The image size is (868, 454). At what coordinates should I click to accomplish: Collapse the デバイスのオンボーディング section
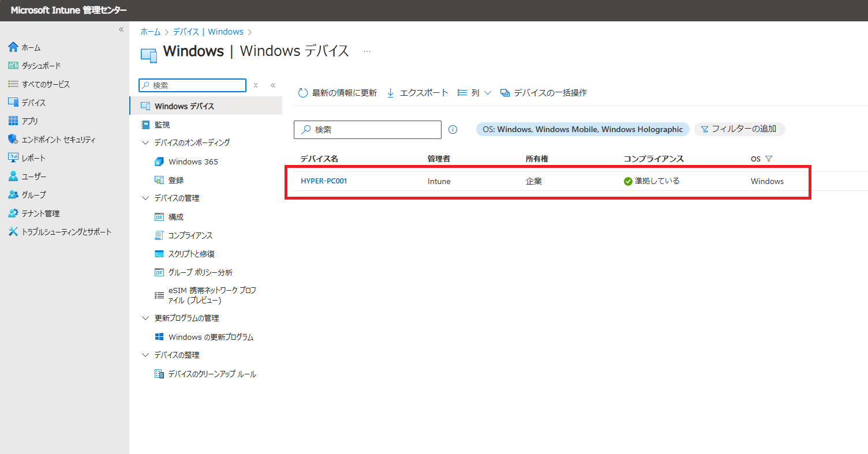[145, 142]
